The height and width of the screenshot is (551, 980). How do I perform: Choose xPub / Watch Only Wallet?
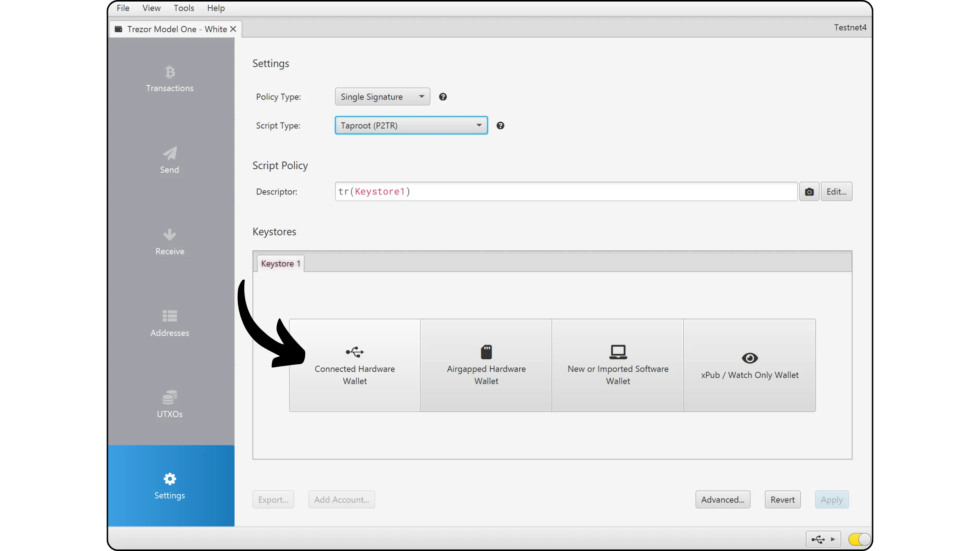pyautogui.click(x=750, y=365)
